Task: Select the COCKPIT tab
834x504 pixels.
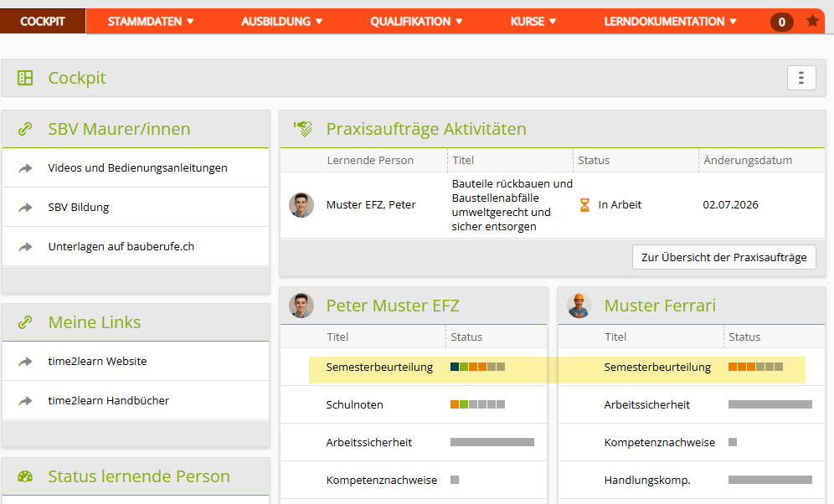Action: coord(43,21)
